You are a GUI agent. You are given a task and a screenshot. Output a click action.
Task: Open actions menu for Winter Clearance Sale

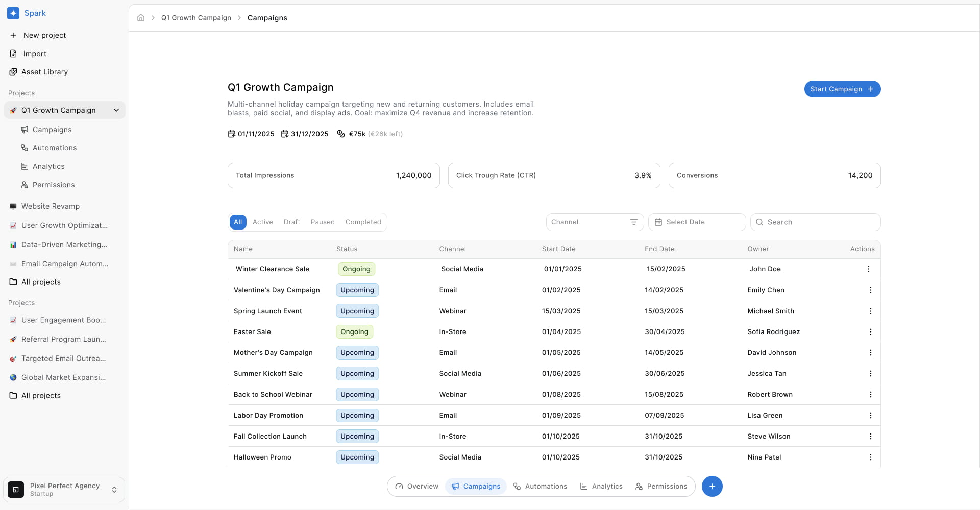click(x=869, y=269)
